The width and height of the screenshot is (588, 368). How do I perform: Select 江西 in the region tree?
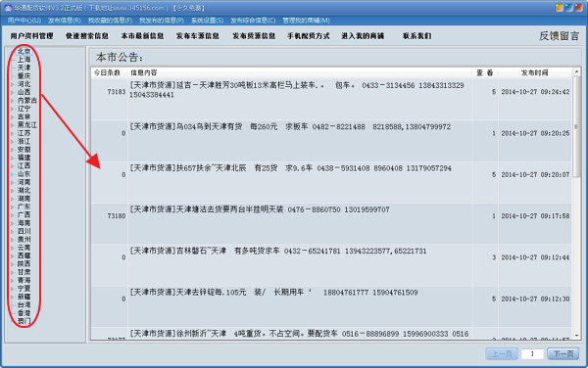[24, 165]
